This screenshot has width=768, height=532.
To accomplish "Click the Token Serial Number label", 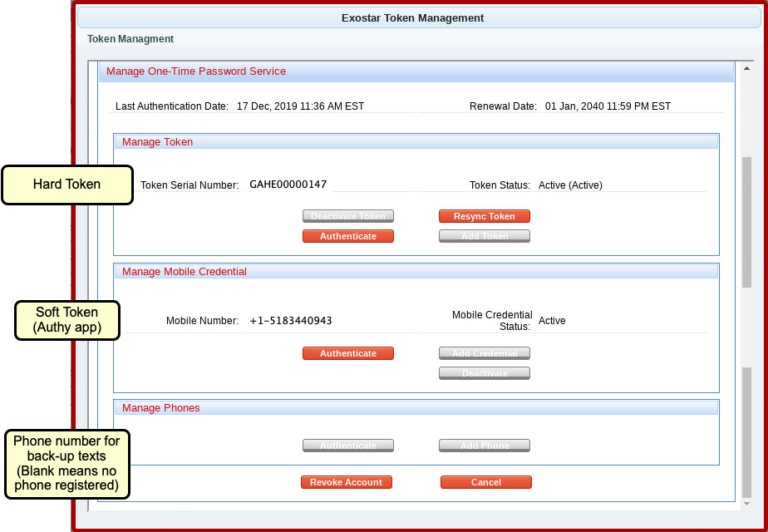I will coord(190,185).
